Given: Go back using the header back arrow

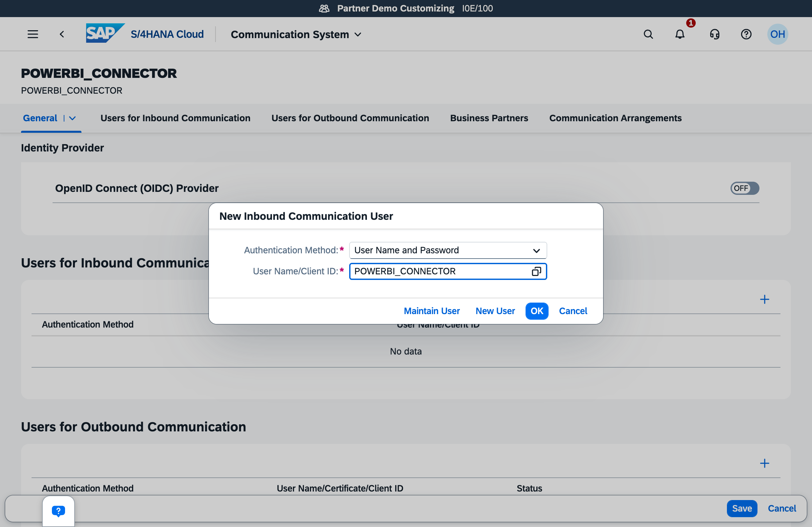Looking at the screenshot, I should 62,34.
